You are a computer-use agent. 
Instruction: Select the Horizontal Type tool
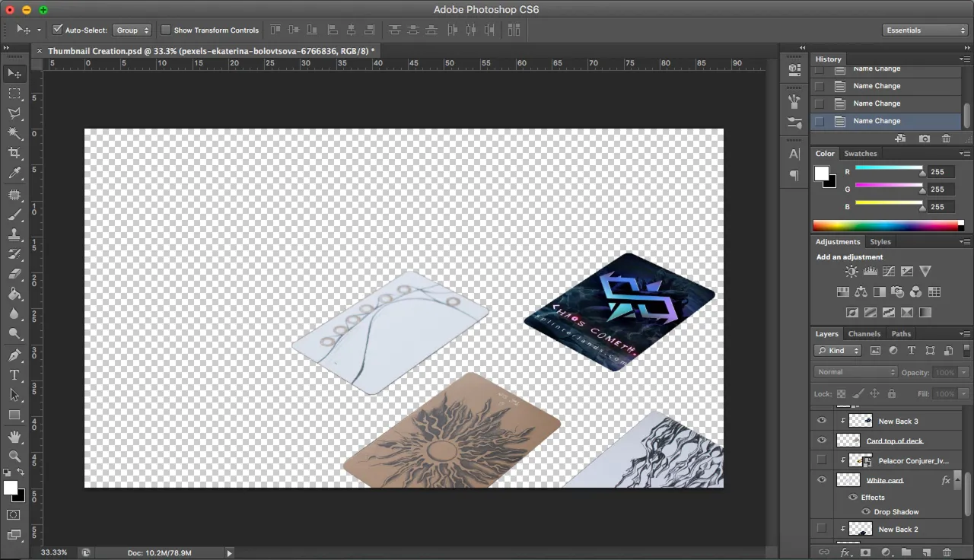point(14,375)
